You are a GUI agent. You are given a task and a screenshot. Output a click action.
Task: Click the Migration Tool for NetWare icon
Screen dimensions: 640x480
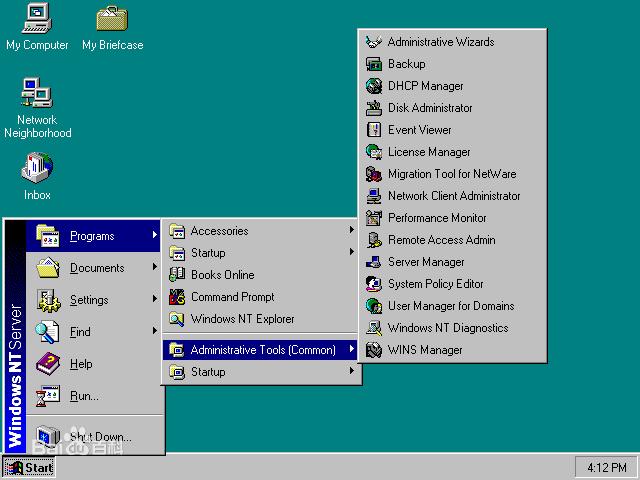click(373, 174)
